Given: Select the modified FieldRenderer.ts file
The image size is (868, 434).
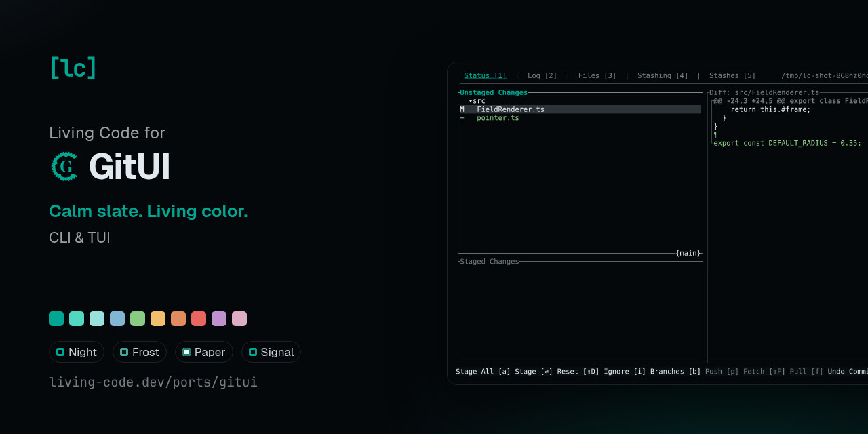Looking at the screenshot, I should pyautogui.click(x=580, y=109).
